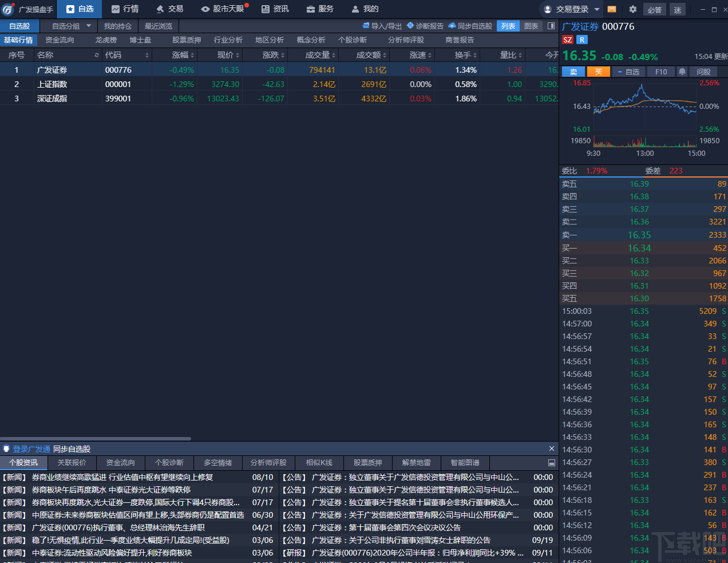Viewport: 728px width, 563px height.
Task: Switch watchlist to 列表 list view
Action: pos(508,26)
